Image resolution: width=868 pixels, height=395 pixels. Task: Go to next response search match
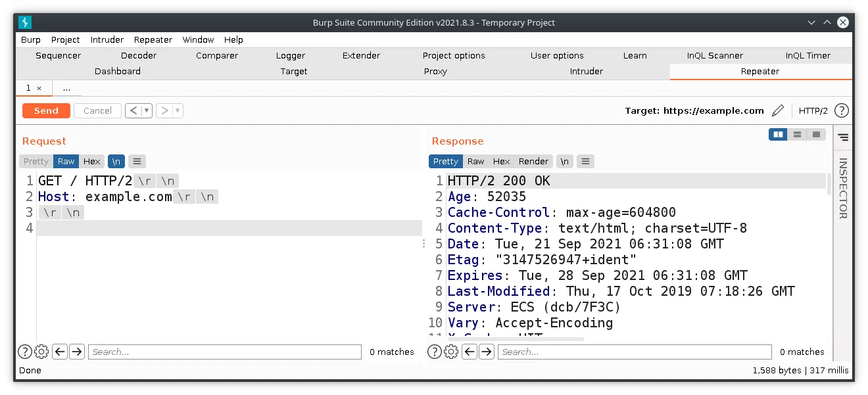(x=487, y=352)
